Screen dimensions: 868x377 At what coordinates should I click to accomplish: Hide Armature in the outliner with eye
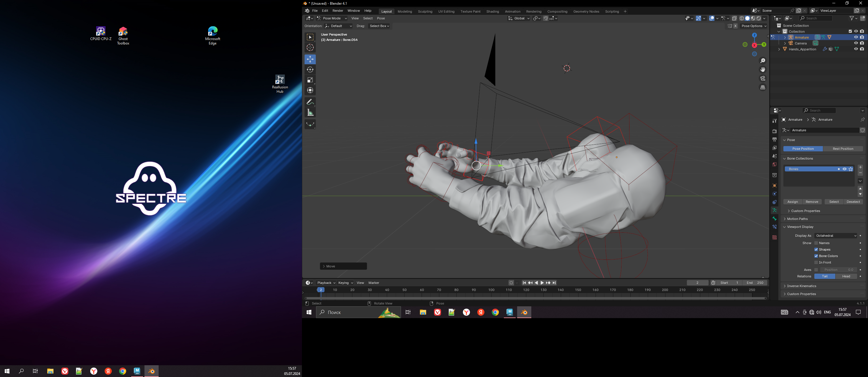click(856, 37)
